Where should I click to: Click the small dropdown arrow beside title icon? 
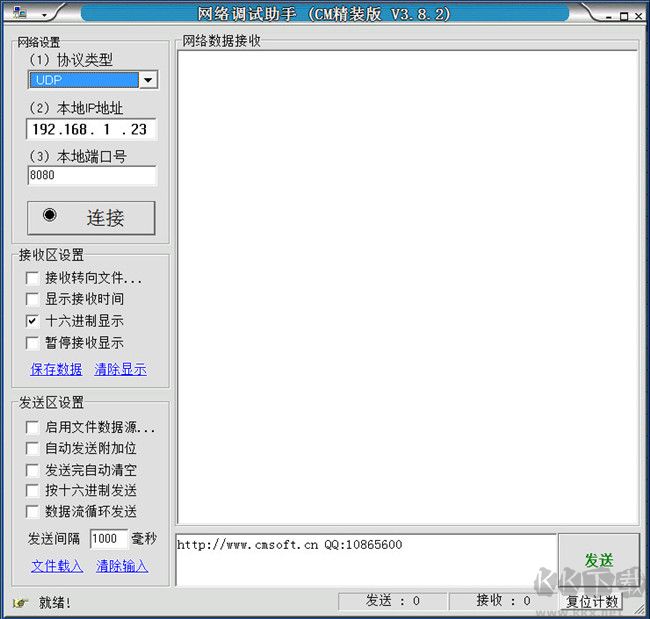coord(44,15)
